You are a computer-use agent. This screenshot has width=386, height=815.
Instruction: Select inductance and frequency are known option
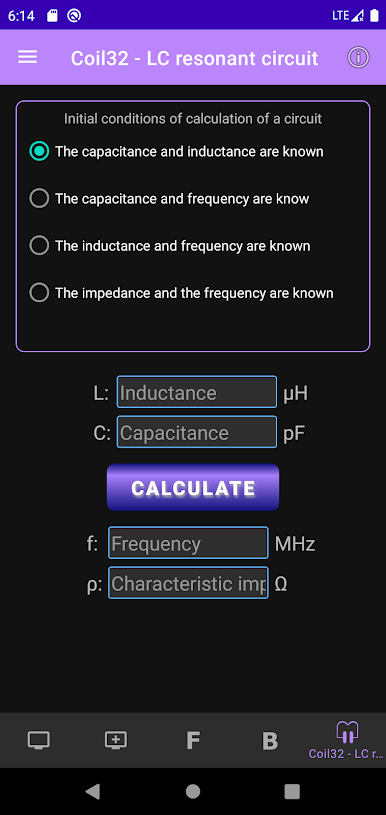(x=170, y=246)
